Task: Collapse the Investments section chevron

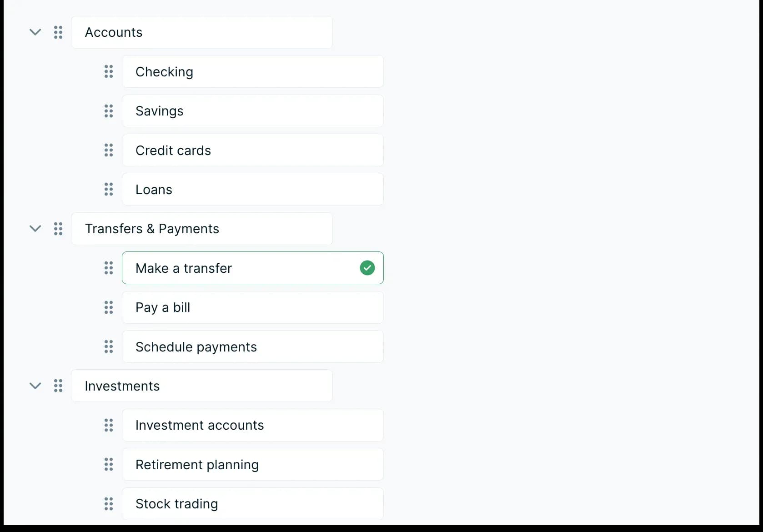Action: tap(35, 386)
